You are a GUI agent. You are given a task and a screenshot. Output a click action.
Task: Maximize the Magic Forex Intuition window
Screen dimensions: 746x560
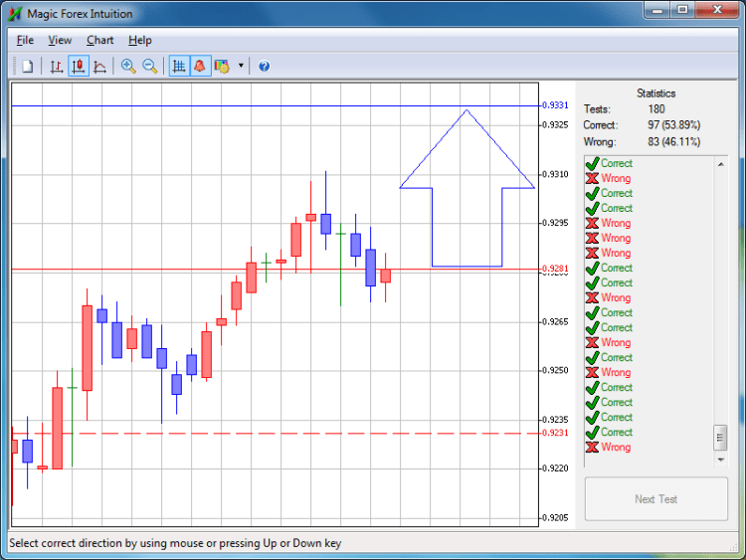pos(682,10)
